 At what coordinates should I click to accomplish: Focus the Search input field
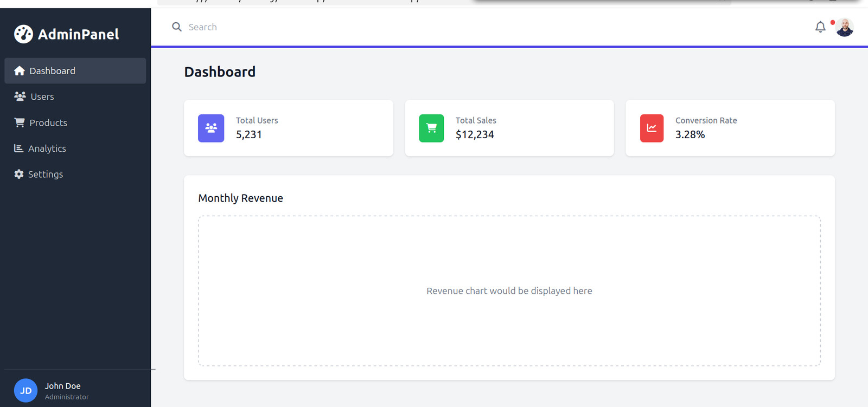[x=325, y=27]
